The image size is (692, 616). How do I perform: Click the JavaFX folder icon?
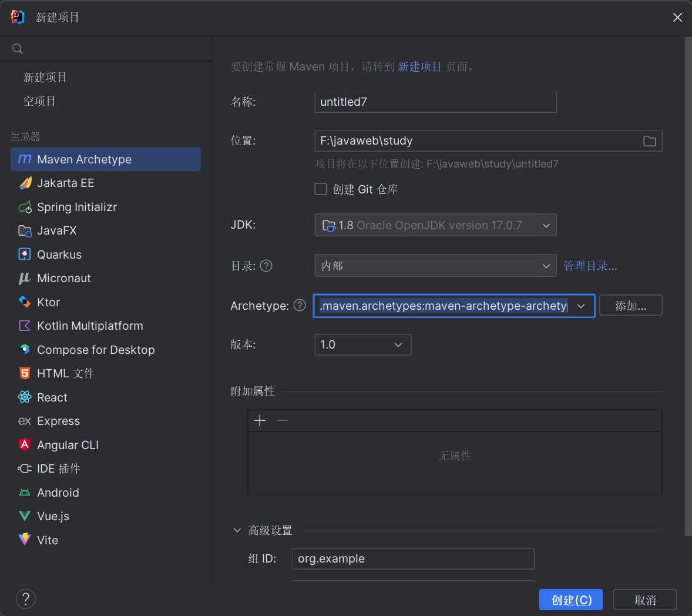(x=25, y=230)
